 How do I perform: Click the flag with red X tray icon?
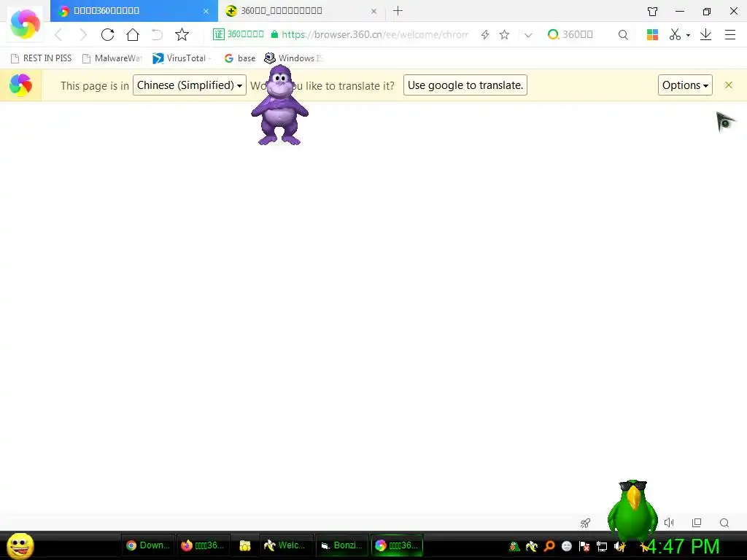pos(584,546)
